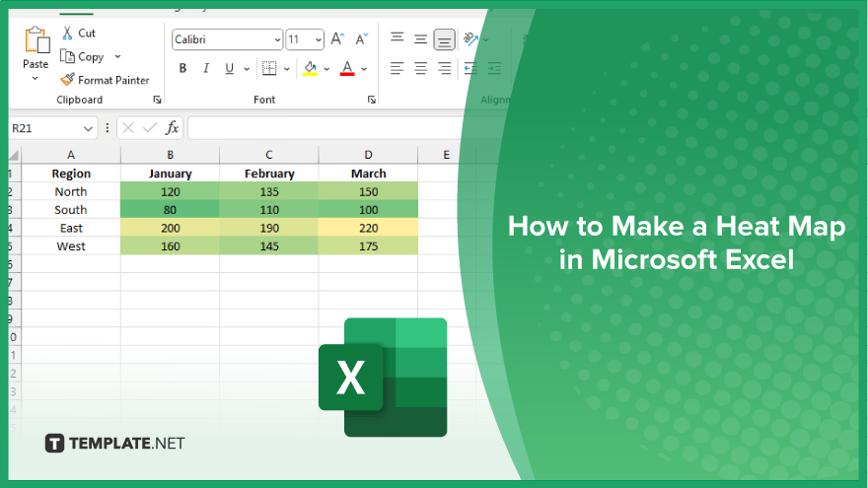Viewport: 868px width, 488px height.
Task: Click cell with value 145
Action: (269, 246)
